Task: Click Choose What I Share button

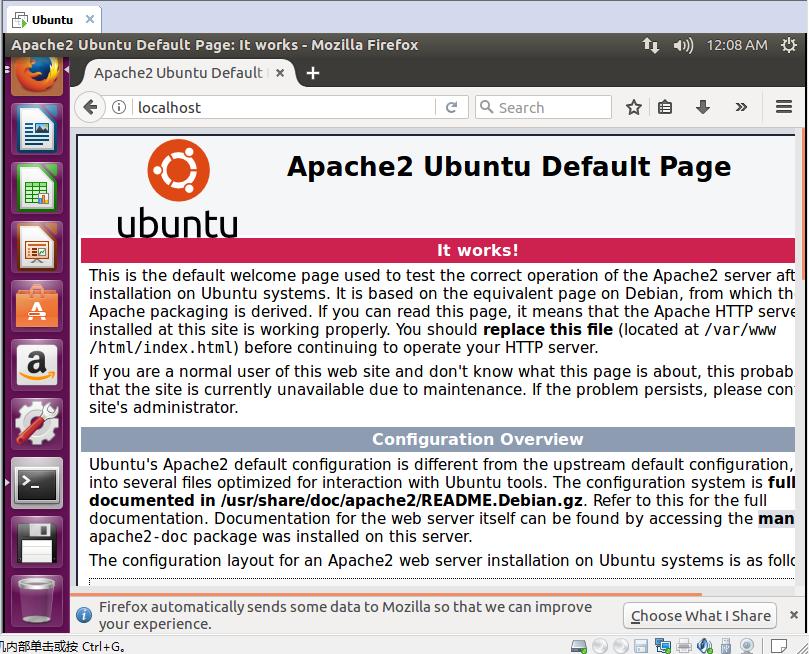Action: click(700, 616)
